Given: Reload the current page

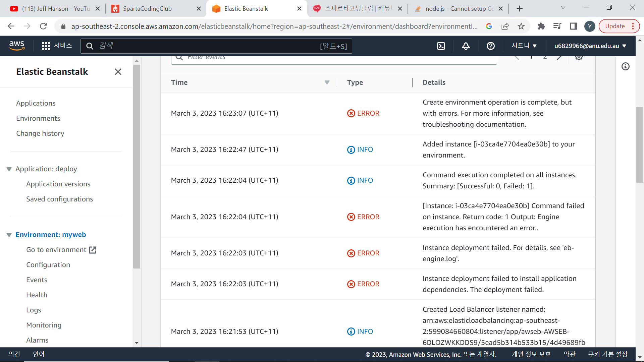Looking at the screenshot, I should point(43,26).
